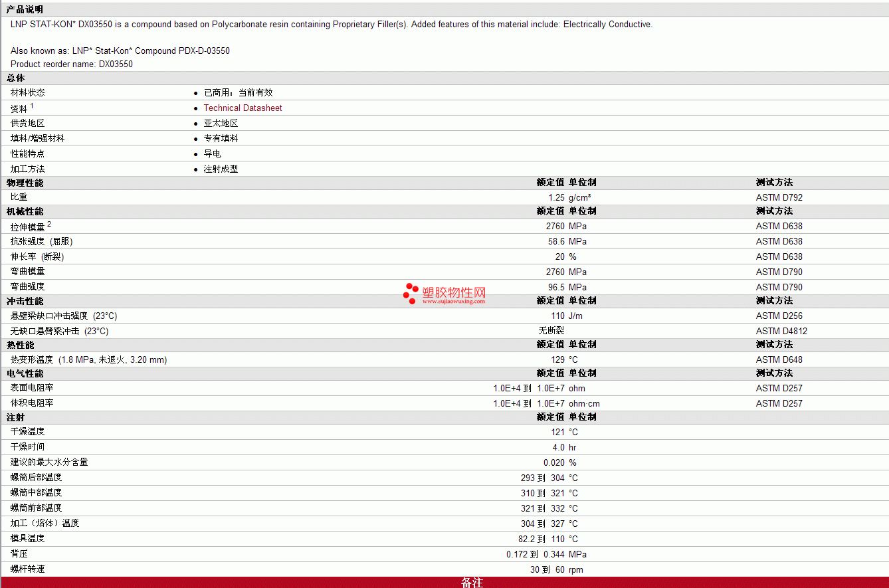Click the 1.25 value for 比重
The image size is (889, 588).
557,197
